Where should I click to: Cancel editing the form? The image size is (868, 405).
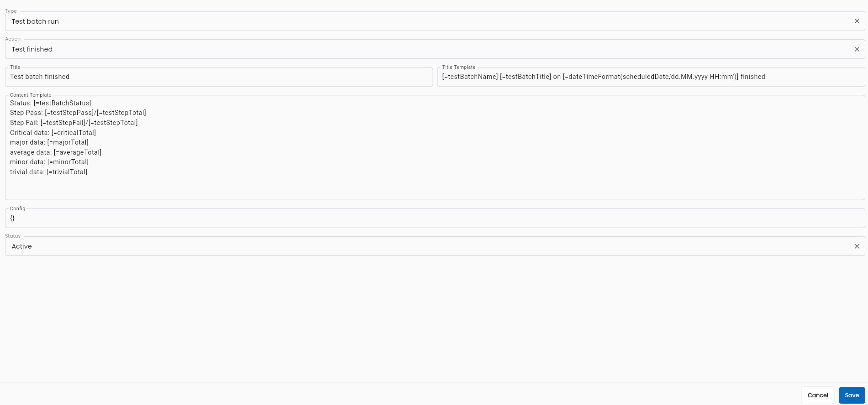tap(817, 395)
